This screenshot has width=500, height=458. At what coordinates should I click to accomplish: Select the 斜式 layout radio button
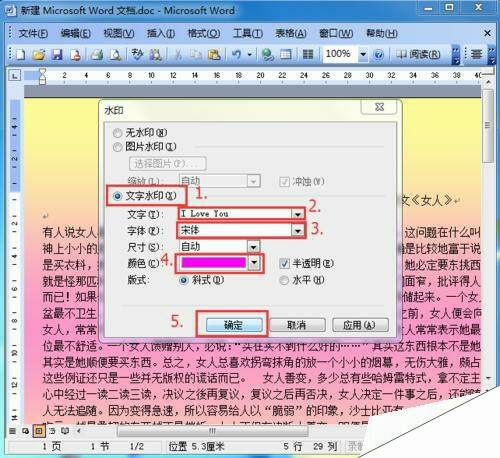click(x=183, y=280)
